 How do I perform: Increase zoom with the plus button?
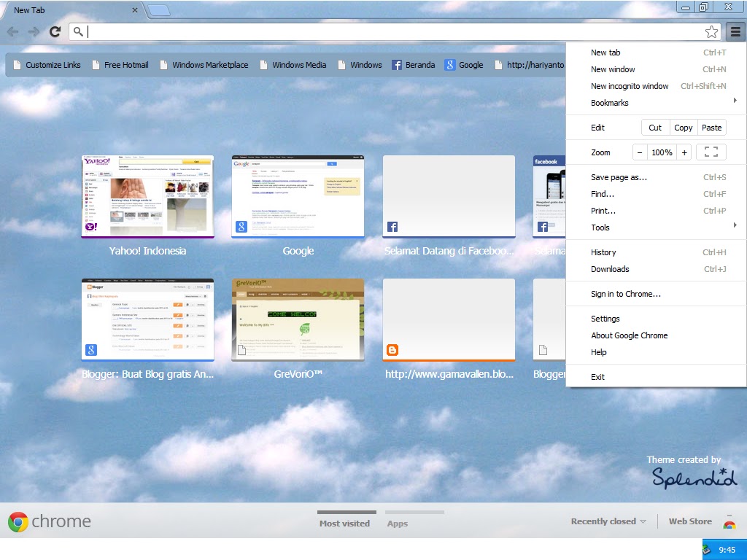684,152
